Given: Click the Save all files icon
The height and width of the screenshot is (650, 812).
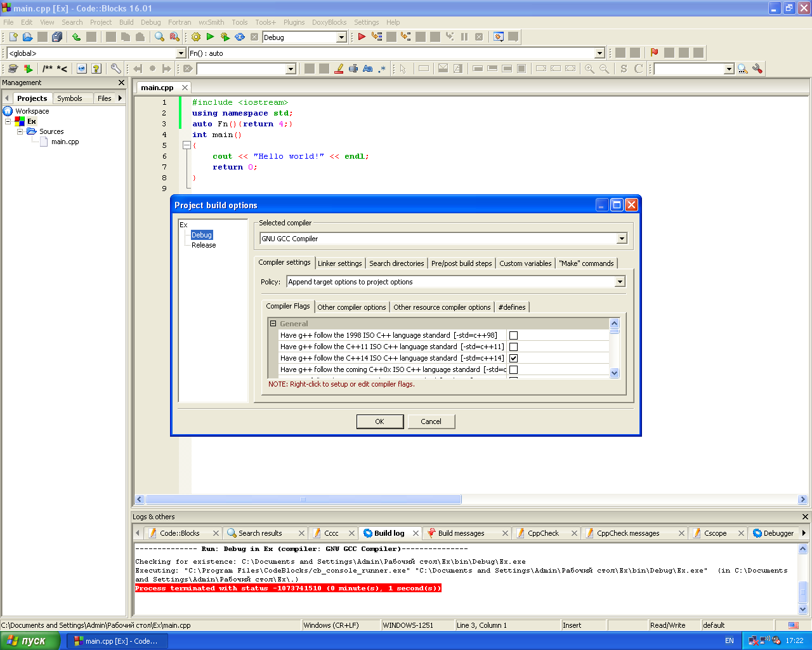Looking at the screenshot, I should click(57, 37).
